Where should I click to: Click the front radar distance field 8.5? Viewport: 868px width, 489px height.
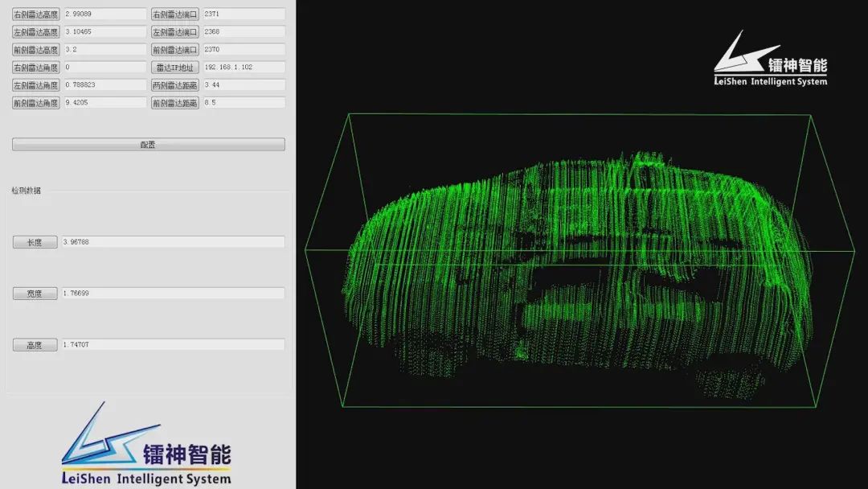point(244,103)
